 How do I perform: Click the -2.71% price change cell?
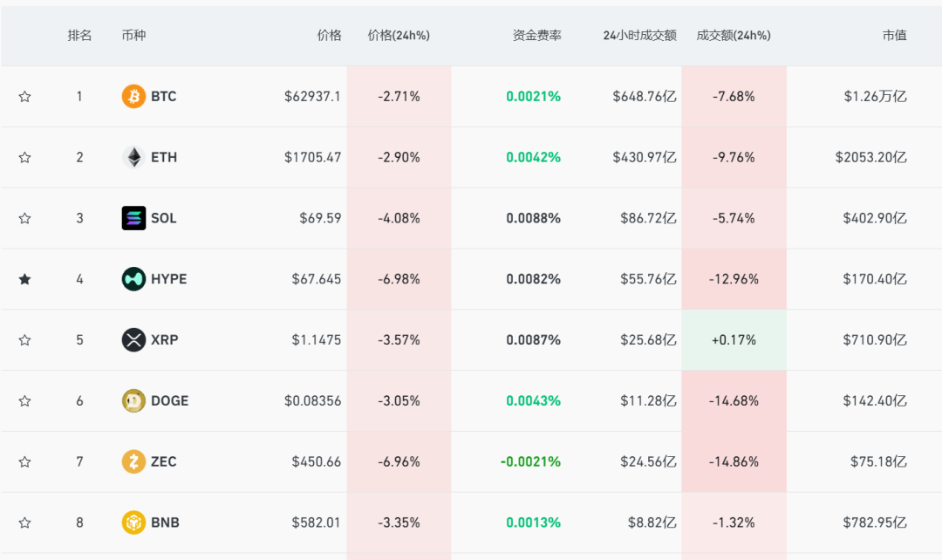pyautogui.click(x=399, y=96)
